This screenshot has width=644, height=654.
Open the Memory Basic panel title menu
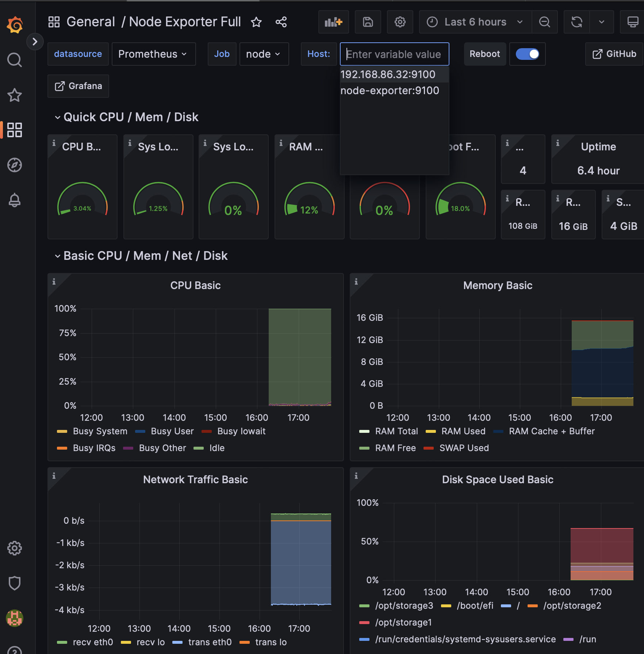[x=498, y=285]
